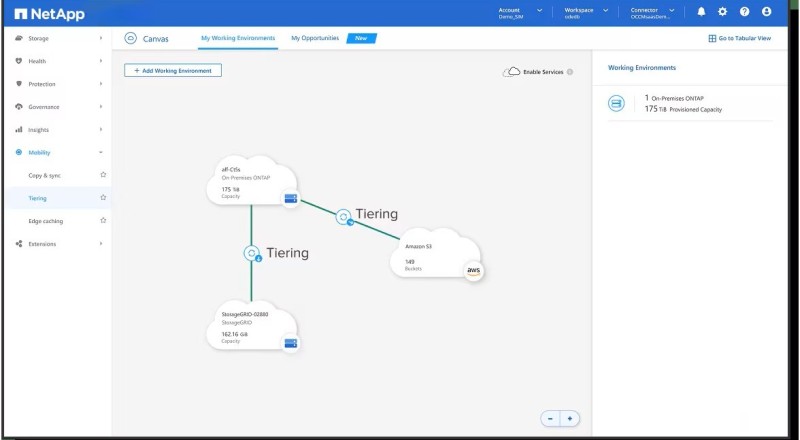Open the user profile icon

(766, 12)
